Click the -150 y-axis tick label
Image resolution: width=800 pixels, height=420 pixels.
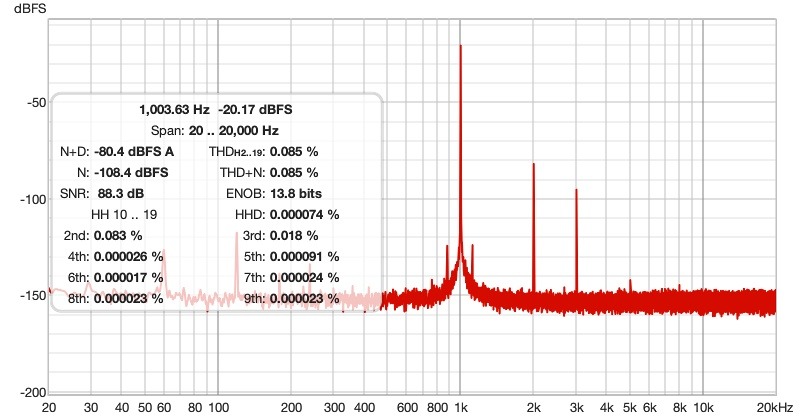pos(33,296)
